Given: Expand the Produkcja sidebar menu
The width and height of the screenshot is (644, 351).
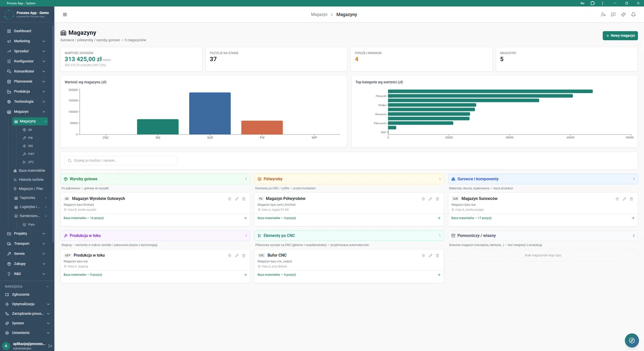Looking at the screenshot, I should pyautogui.click(x=27, y=91).
